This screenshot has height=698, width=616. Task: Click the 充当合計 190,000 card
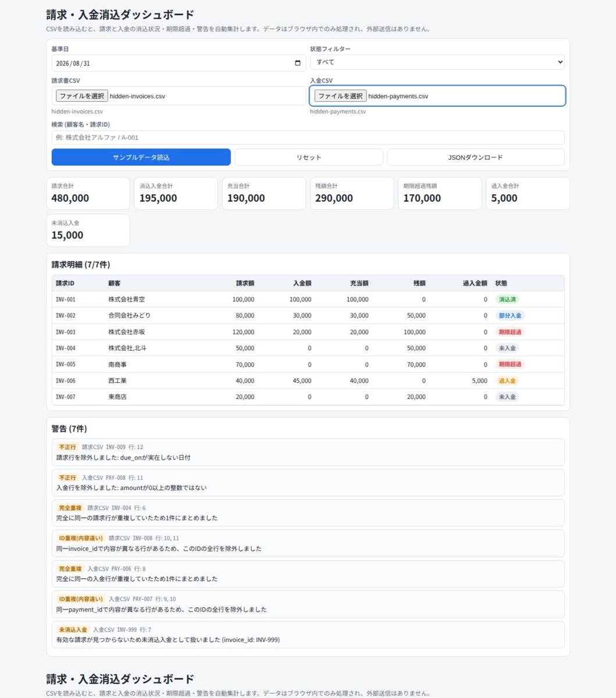[x=264, y=193]
